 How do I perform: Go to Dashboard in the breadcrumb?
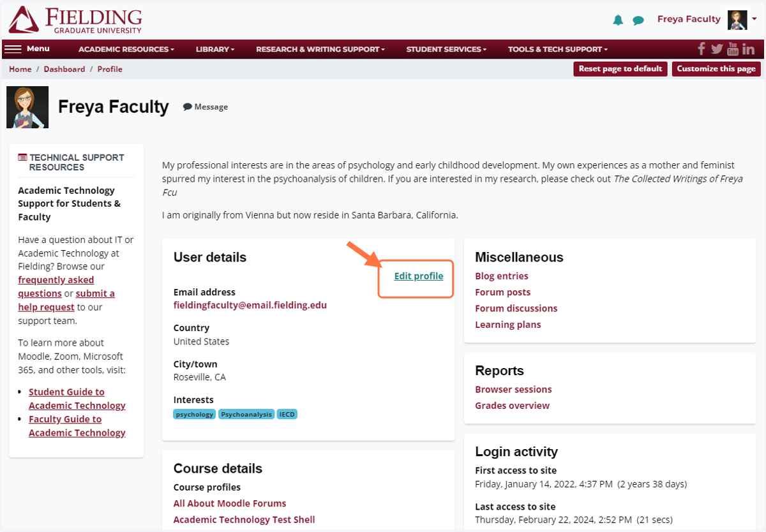coord(64,69)
